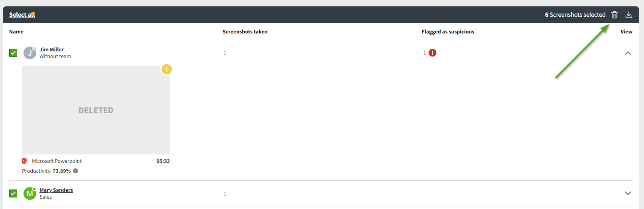Open Mary Sanders' profile link
Viewport: 644px width, 209px height.
56,190
